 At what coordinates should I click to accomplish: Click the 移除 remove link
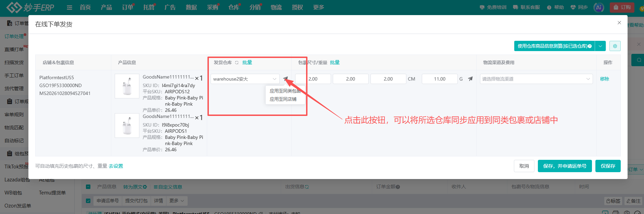pos(605,79)
